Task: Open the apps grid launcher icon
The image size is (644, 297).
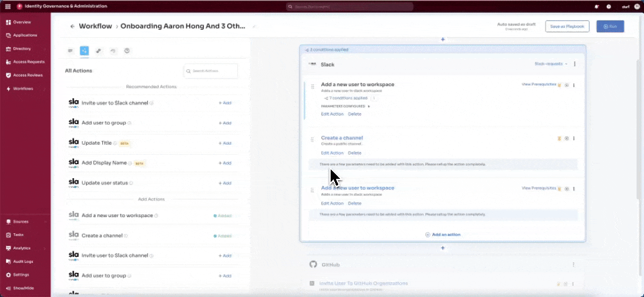Action: 8,7
